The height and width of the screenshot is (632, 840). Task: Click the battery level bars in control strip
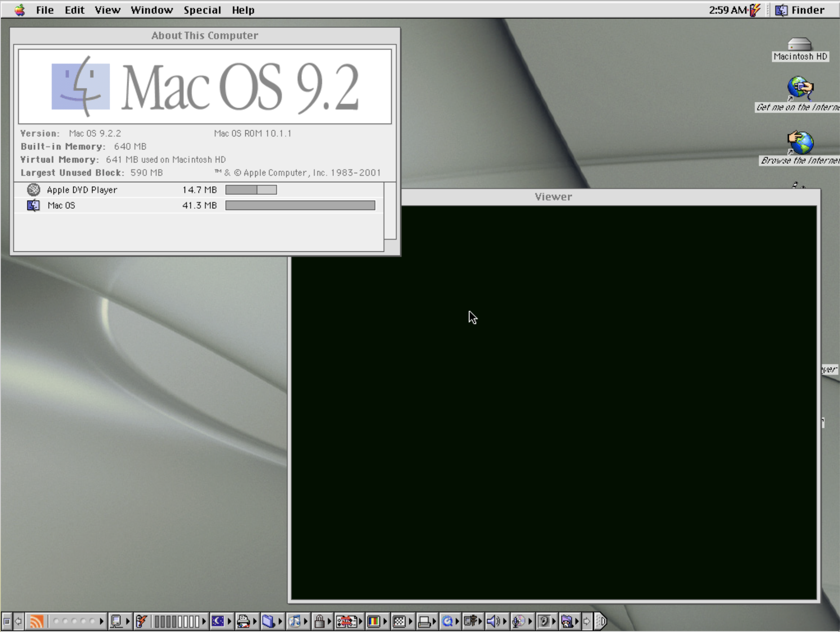click(176, 621)
